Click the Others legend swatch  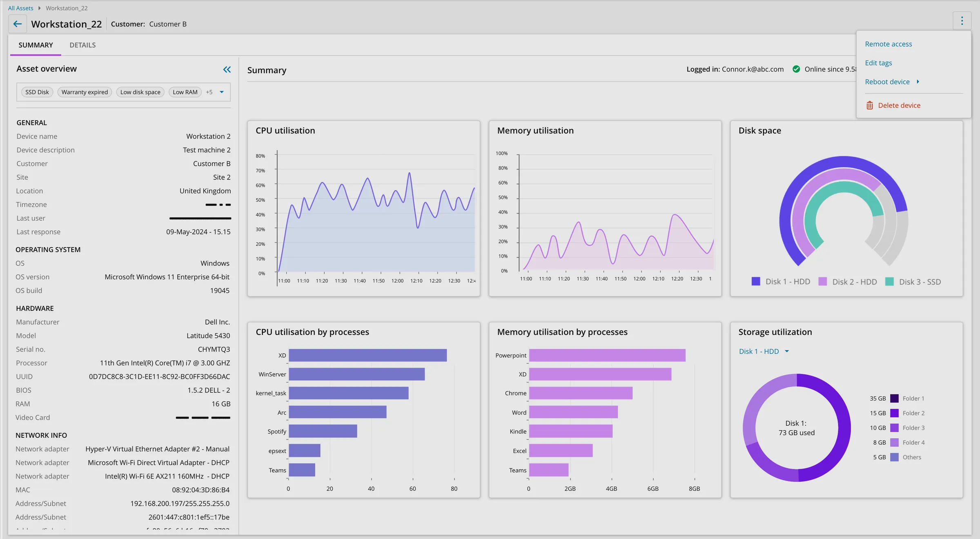[x=894, y=457]
